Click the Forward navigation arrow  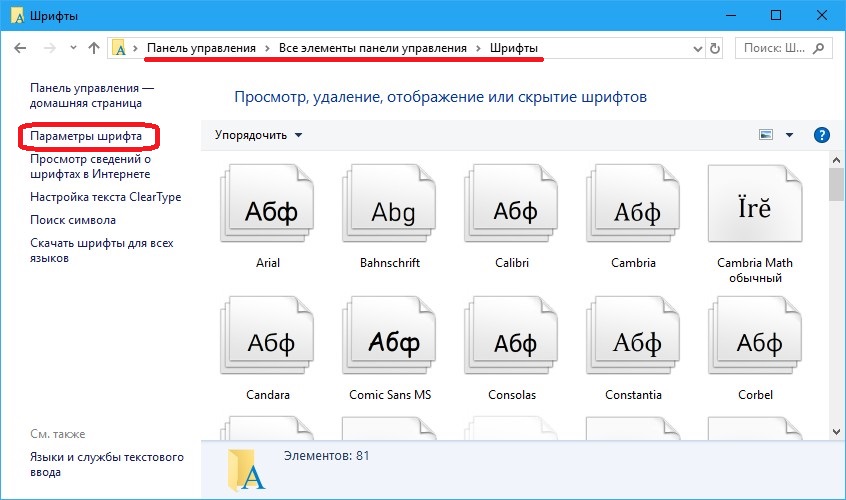point(50,48)
